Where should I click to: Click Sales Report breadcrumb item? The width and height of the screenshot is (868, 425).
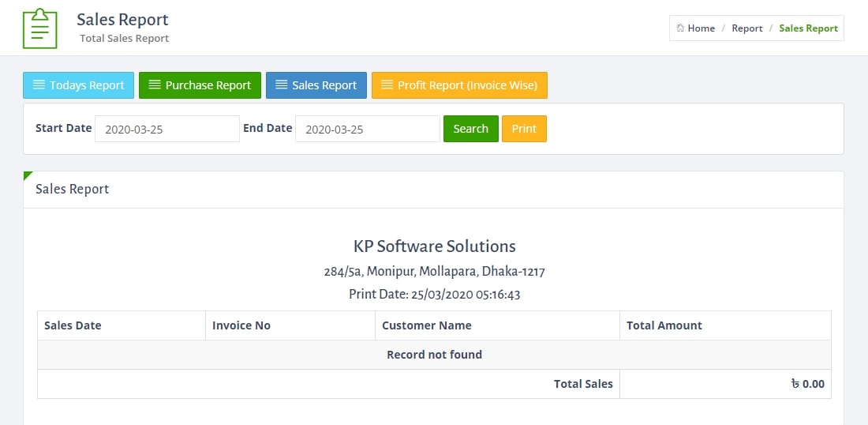[808, 28]
